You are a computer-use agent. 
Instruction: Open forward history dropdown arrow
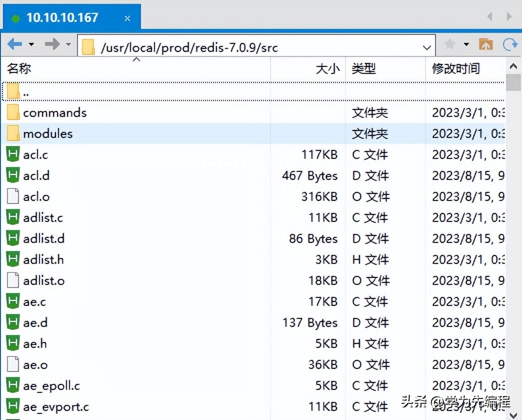(x=68, y=44)
